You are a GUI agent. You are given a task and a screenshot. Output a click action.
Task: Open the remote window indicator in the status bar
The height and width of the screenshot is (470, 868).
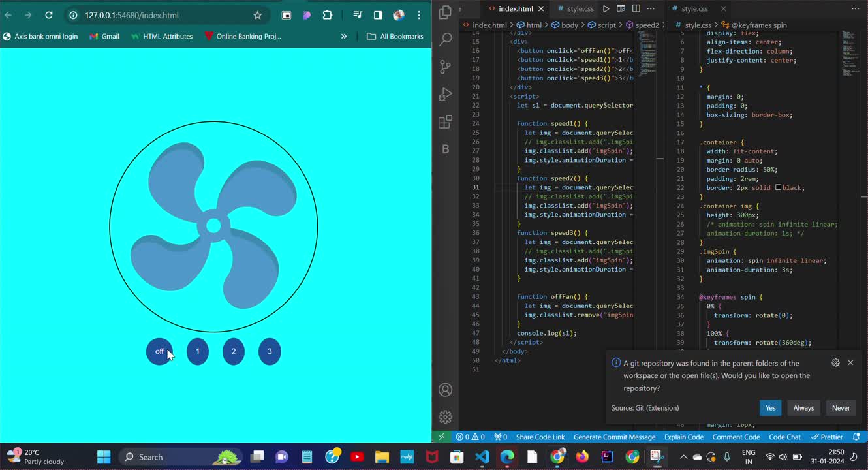tap(442, 437)
